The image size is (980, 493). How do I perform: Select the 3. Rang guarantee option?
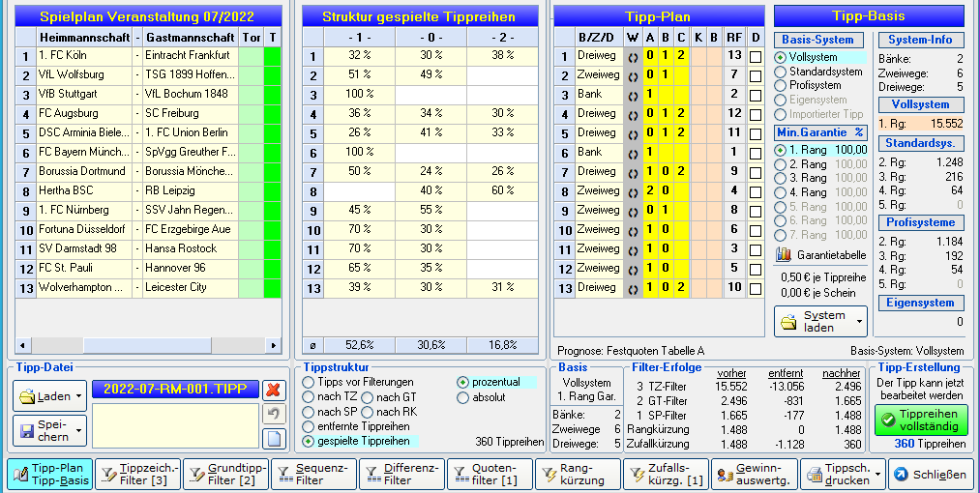(x=781, y=178)
